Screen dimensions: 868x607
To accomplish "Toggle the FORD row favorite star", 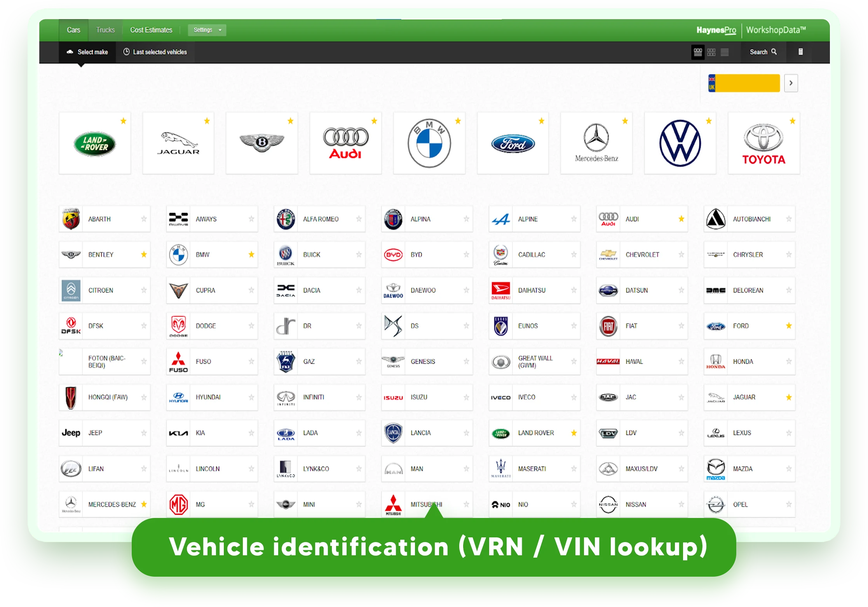I will click(x=789, y=325).
